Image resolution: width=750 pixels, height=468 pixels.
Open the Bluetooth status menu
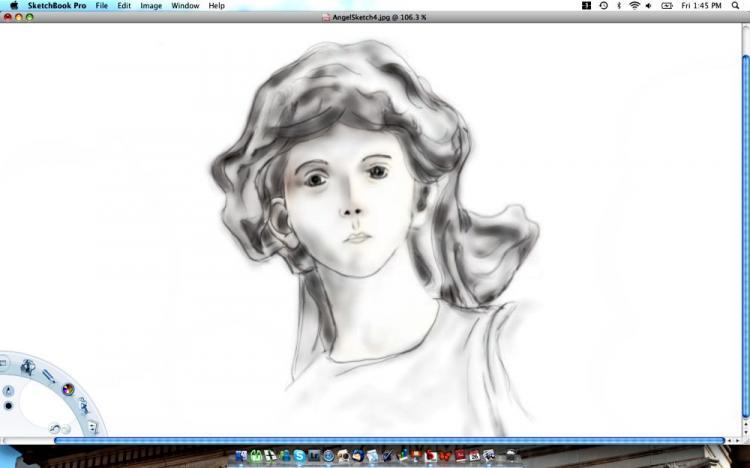tap(619, 6)
